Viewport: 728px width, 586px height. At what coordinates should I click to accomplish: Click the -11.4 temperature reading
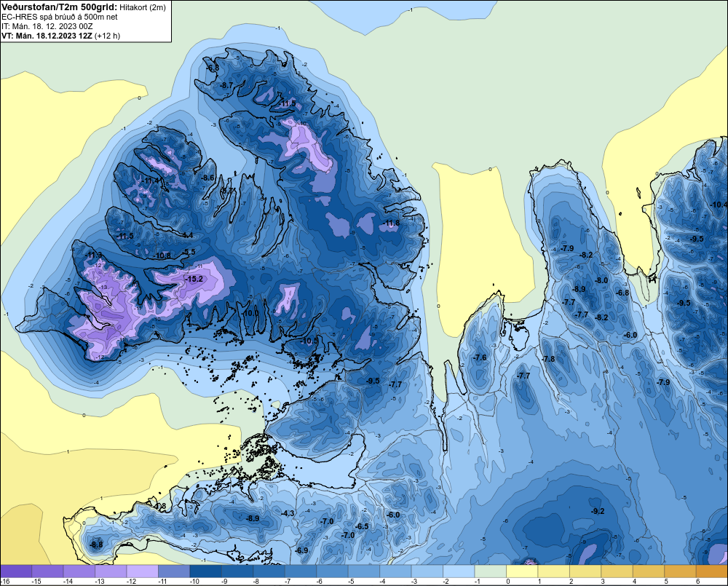151,181
